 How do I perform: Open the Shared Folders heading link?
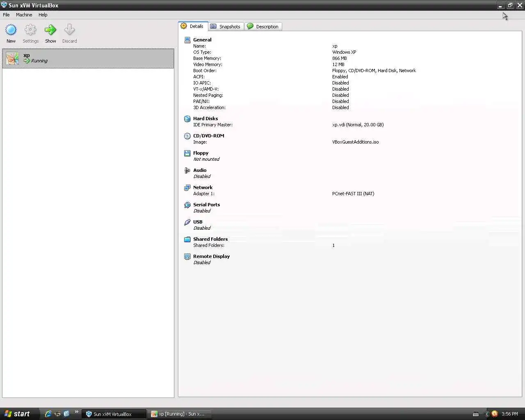click(210, 239)
